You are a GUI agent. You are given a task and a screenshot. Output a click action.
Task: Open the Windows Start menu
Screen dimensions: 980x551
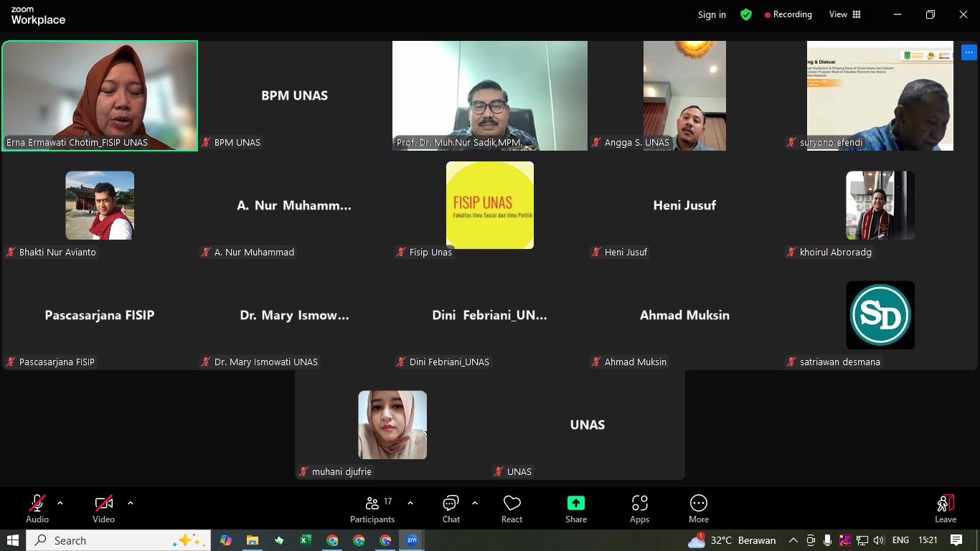(13, 540)
